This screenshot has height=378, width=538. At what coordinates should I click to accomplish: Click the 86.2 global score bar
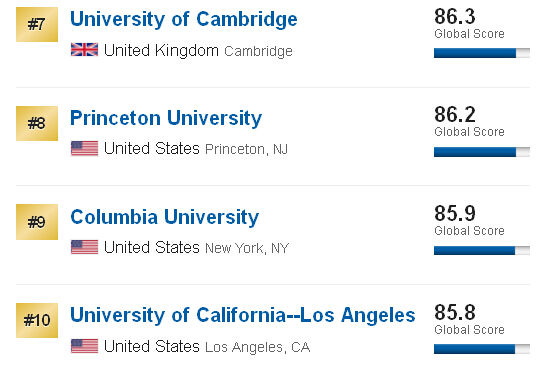click(x=482, y=152)
